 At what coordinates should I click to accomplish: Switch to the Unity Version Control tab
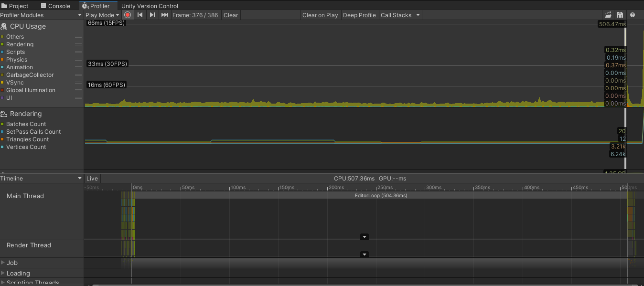(x=150, y=6)
